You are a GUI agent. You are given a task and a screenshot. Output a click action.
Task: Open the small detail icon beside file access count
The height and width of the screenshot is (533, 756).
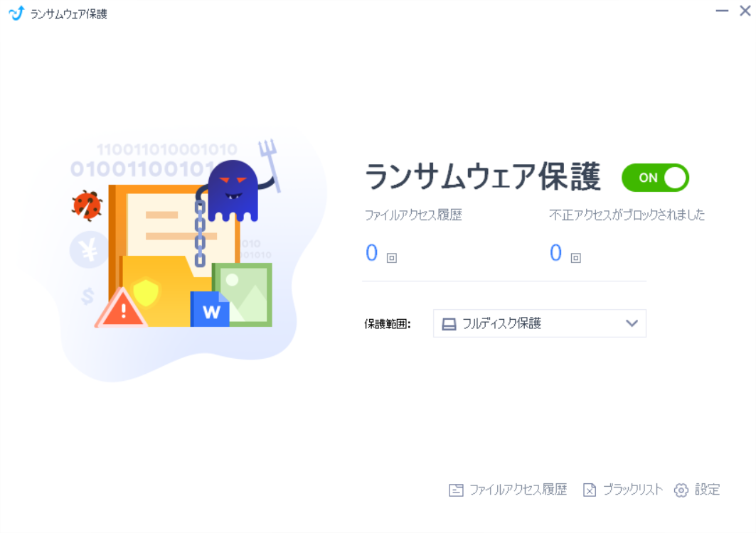tap(391, 258)
